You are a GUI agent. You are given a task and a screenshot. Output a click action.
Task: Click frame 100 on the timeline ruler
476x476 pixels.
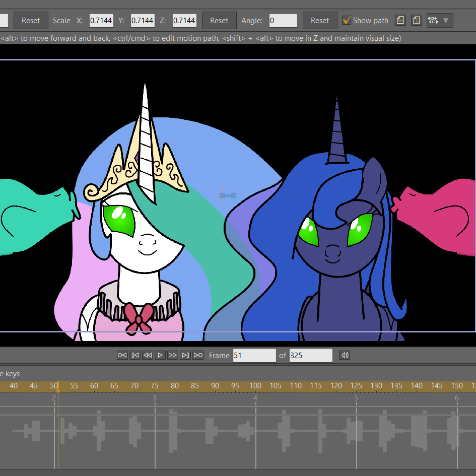point(255,386)
